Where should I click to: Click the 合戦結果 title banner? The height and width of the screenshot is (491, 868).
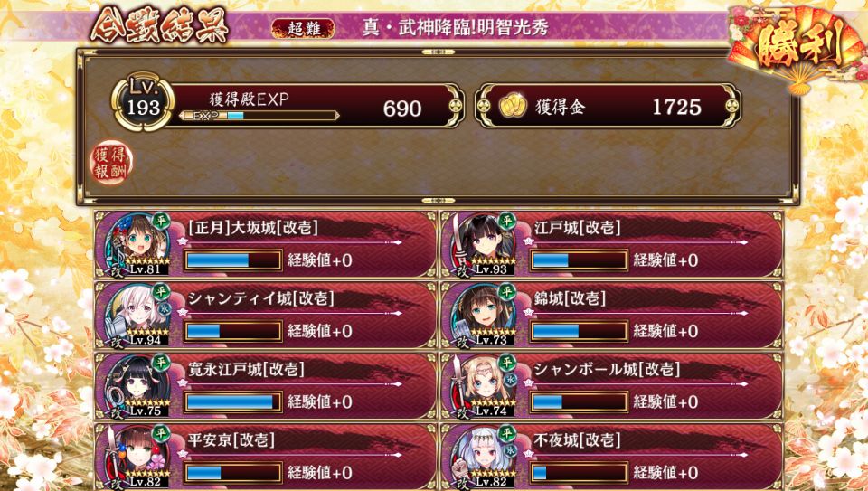tap(159, 25)
